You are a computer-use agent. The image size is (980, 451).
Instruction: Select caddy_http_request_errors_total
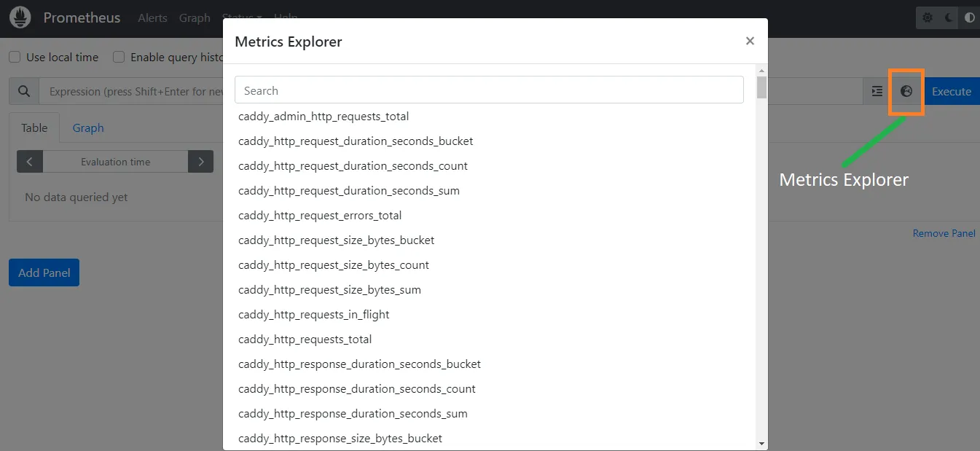(320, 216)
